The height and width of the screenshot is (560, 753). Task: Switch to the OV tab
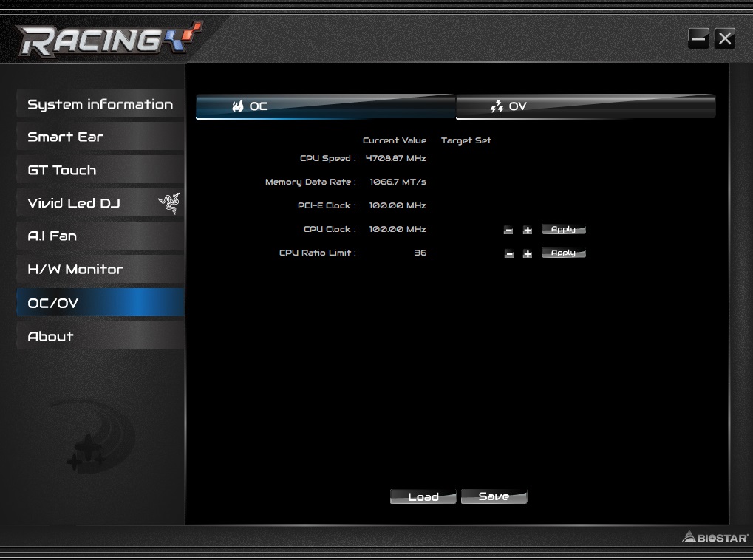click(x=585, y=106)
